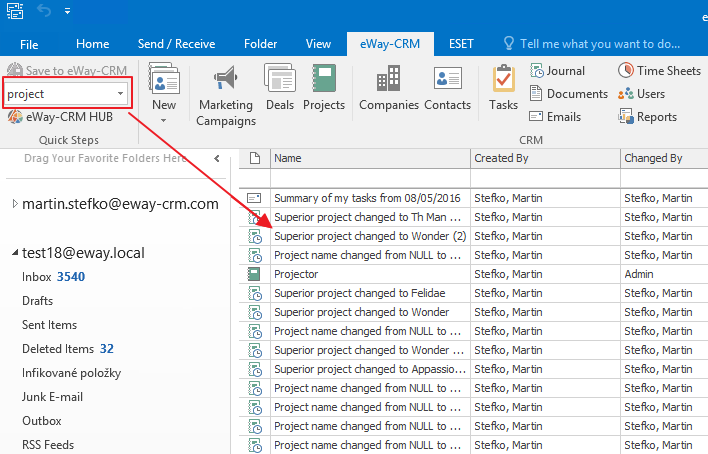Open the Infikované položky folder

[x=71, y=373]
